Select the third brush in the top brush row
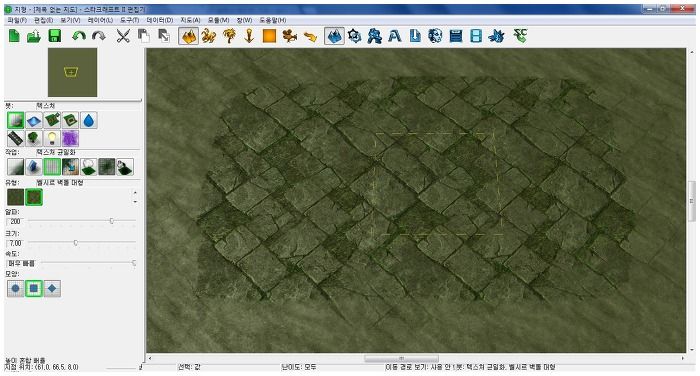Viewport: 700px width, 376px height. (x=52, y=121)
